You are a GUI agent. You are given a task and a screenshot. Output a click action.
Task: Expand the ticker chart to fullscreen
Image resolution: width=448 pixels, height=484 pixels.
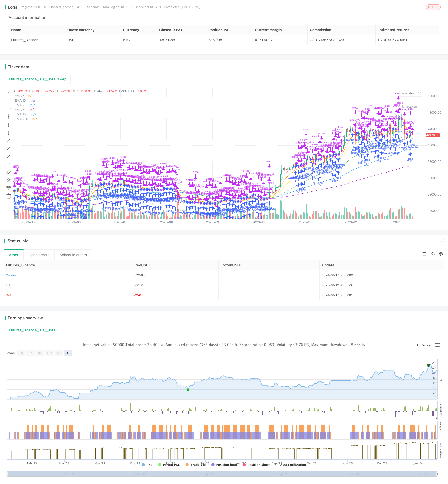click(419, 93)
